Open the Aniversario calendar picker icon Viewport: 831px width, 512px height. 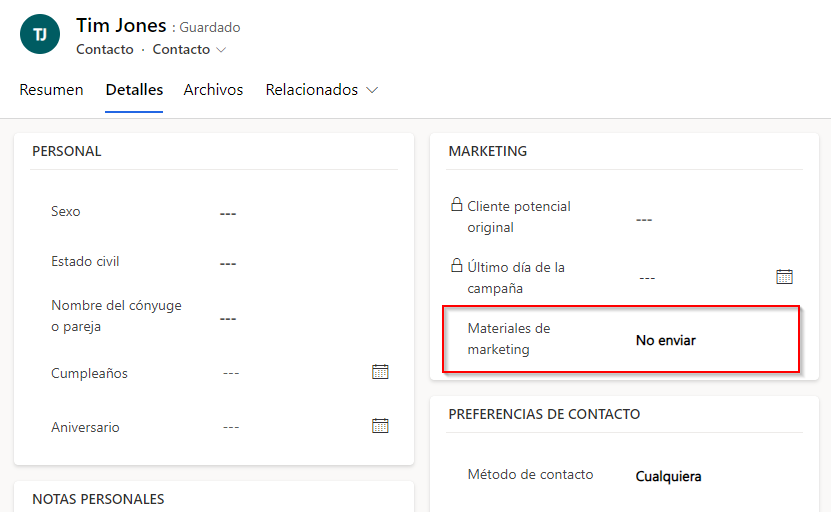[380, 426]
